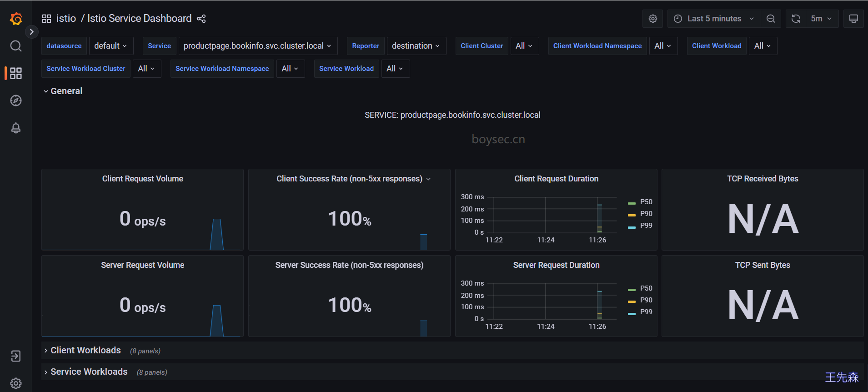This screenshot has width=868, height=392.
Task: Expand the sidebar with the arrow toggle
Action: [31, 32]
